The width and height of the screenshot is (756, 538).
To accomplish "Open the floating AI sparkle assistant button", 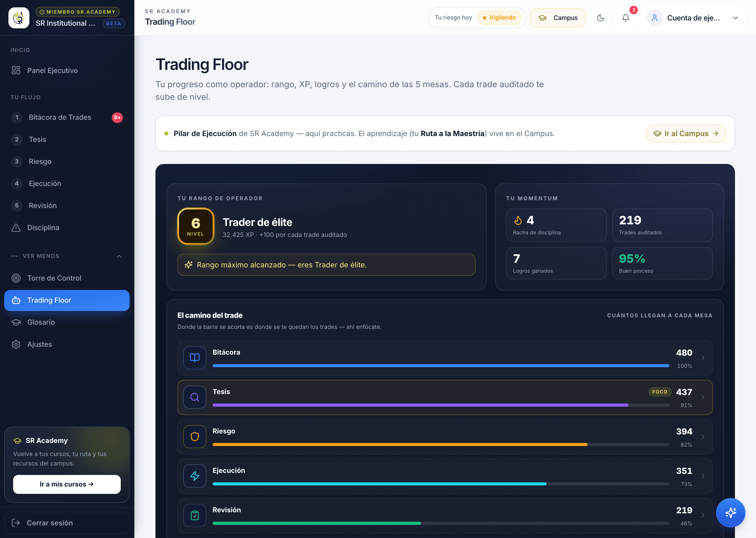I will click(731, 513).
